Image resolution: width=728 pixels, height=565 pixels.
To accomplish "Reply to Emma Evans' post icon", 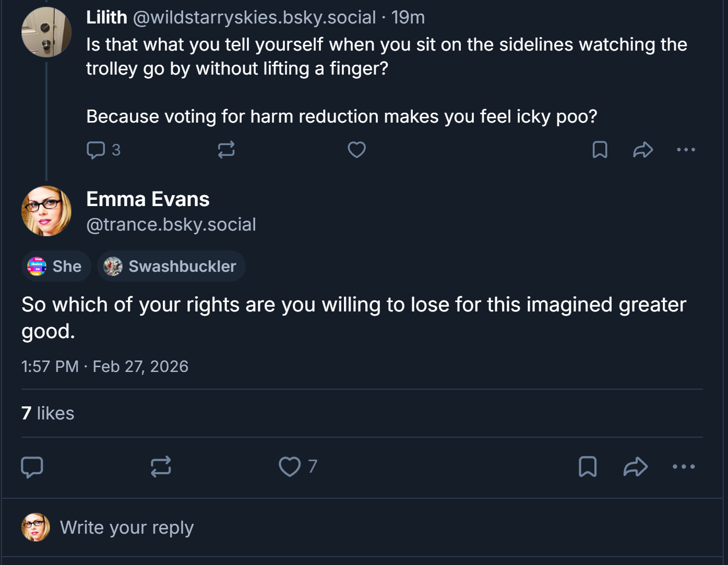I will [32, 467].
